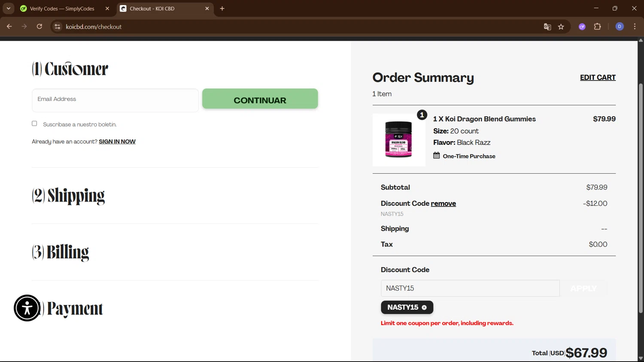Viewport: 644px width, 362px height.
Task: Check the Suscríbase a nuestro boletín checkbox
Action: pyautogui.click(x=34, y=124)
